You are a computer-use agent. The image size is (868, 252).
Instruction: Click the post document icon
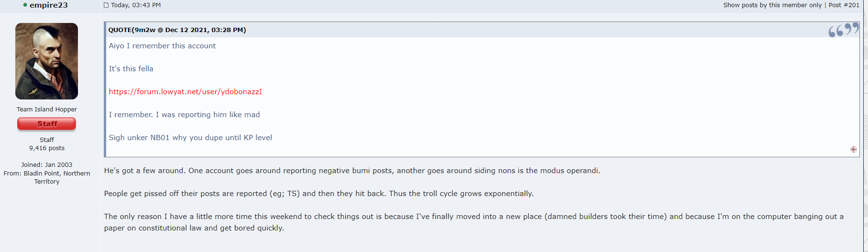106,5
